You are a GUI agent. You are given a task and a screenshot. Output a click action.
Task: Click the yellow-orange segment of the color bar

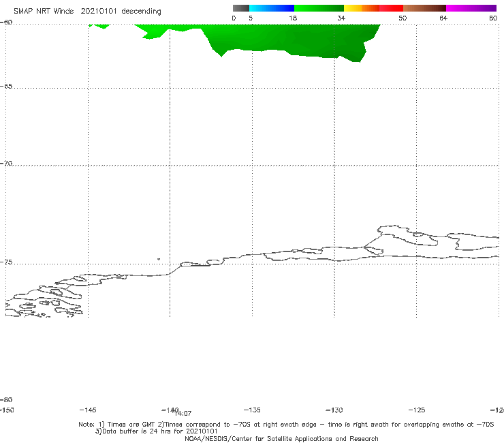(361, 8)
